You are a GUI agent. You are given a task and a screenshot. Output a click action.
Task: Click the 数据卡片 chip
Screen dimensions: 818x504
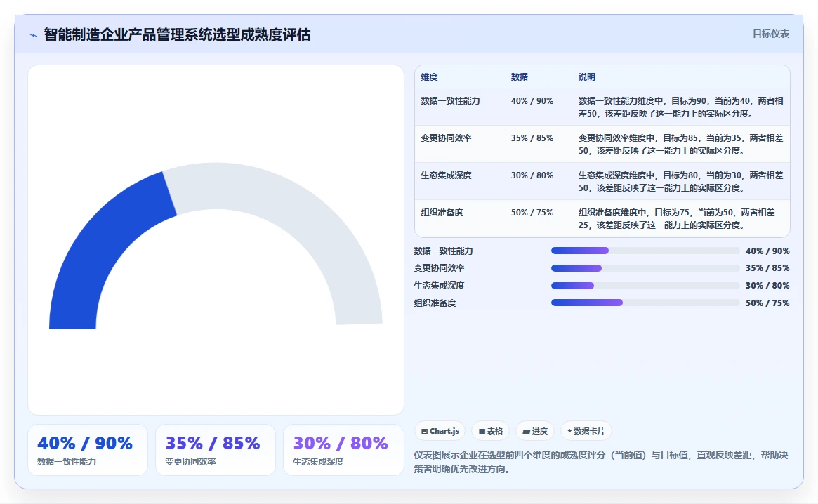click(586, 431)
